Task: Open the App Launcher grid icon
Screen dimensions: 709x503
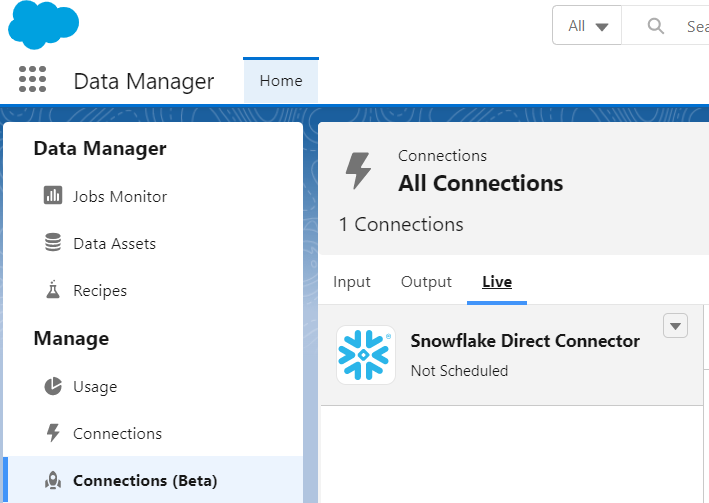Action: (x=33, y=80)
